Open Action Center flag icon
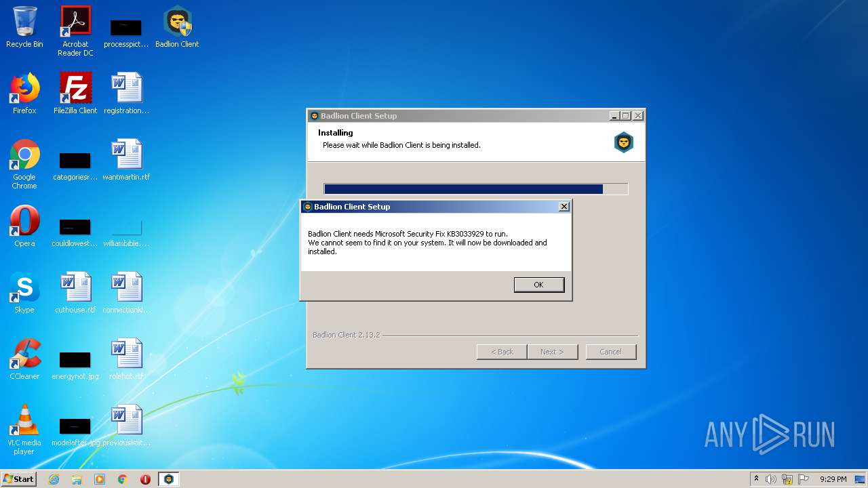The height and width of the screenshot is (488, 868). point(804,479)
